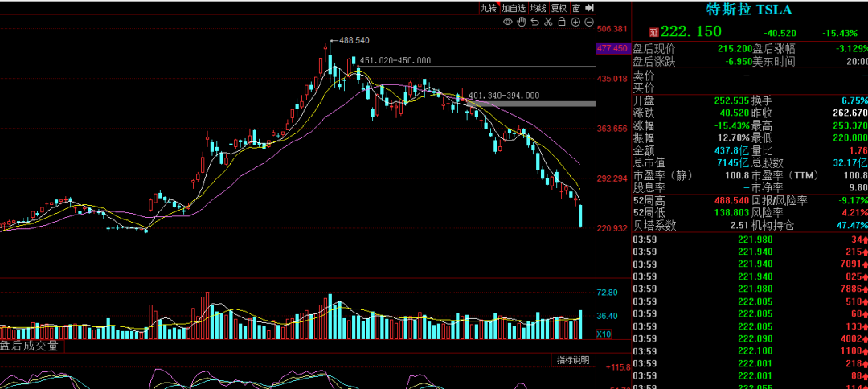Viewport: 868px width, 389px height.
Task: Click the 特斯拉 TSLA stock title
Action: coord(749,10)
